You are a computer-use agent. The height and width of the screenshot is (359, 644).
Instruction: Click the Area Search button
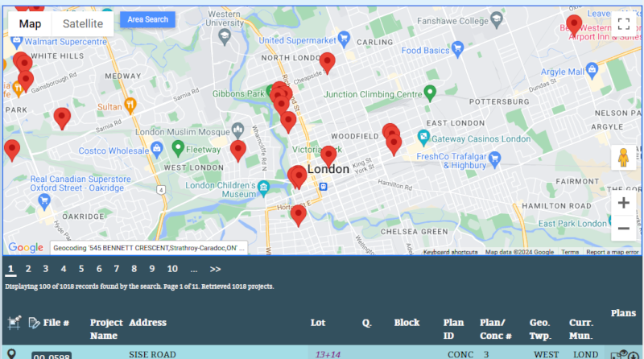click(147, 19)
